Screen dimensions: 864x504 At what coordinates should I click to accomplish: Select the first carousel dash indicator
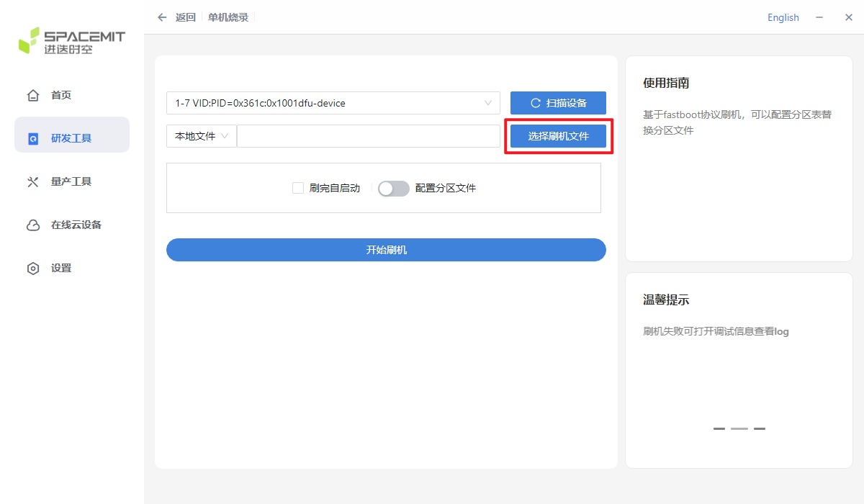tap(719, 428)
